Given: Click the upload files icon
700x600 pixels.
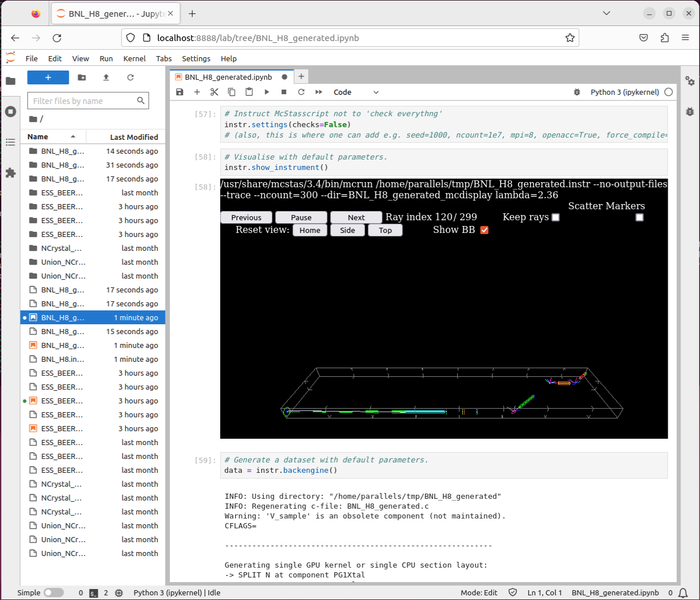Looking at the screenshot, I should click(106, 77).
